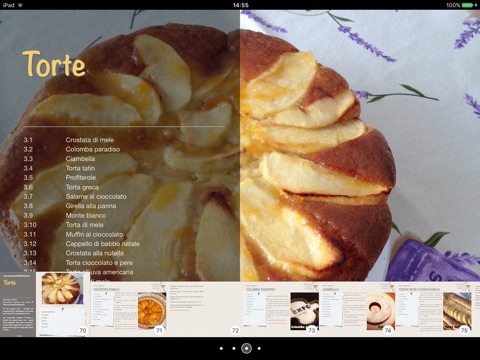480x360 pixels.
Task: Open Torta all'uva americana entry
Action: tap(99, 272)
